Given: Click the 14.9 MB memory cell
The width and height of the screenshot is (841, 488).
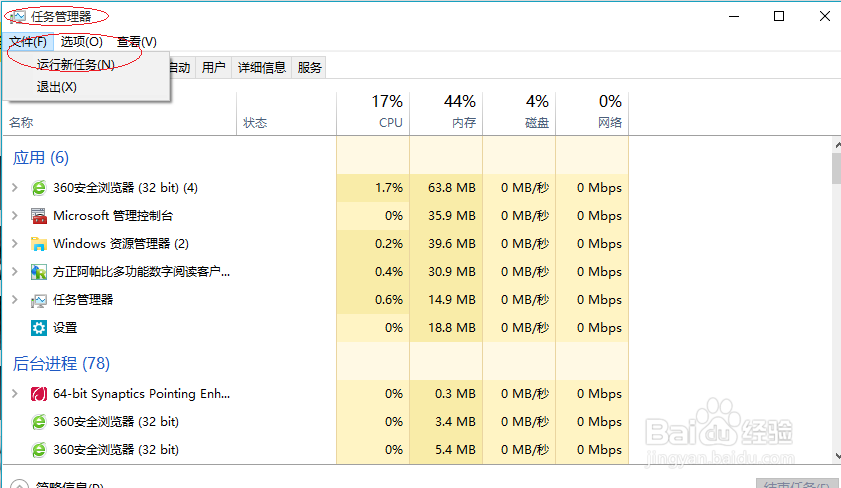Looking at the screenshot, I should 446,299.
